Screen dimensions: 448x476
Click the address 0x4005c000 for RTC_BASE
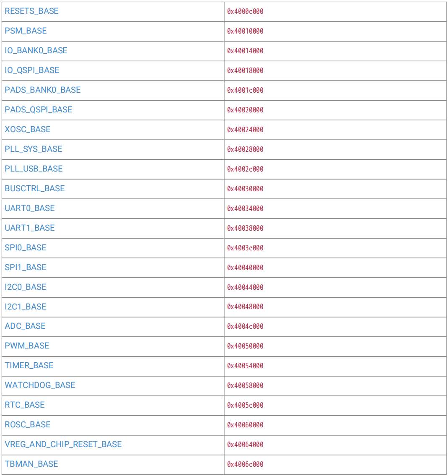pos(245,405)
